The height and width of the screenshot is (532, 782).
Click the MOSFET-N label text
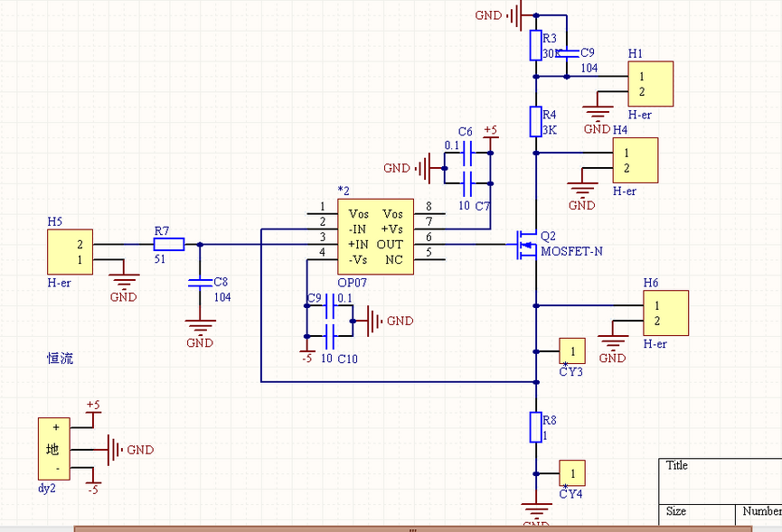(572, 252)
